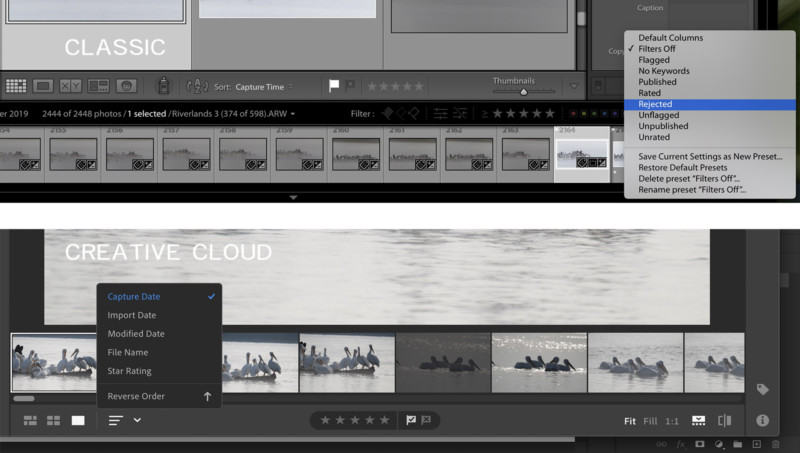
Task: Open People view face icon
Action: click(127, 86)
